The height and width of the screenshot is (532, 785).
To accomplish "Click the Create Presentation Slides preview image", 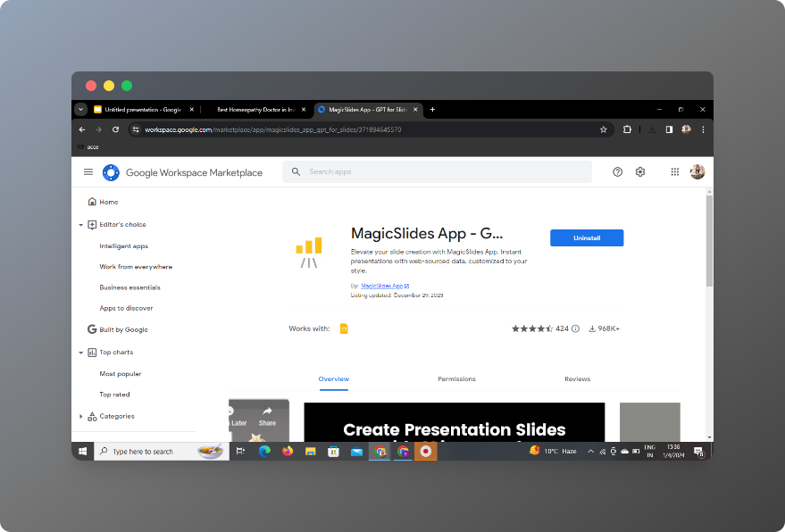I will coord(454,422).
